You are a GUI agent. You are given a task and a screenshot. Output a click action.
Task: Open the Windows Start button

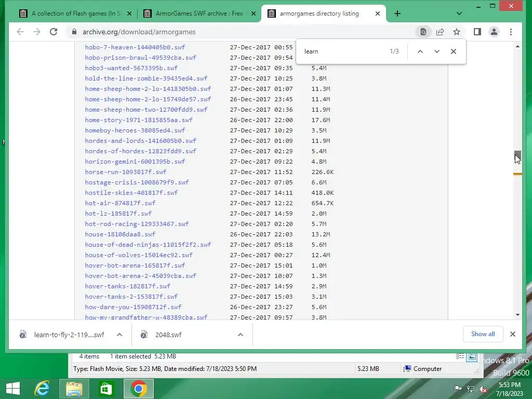pos(13,389)
